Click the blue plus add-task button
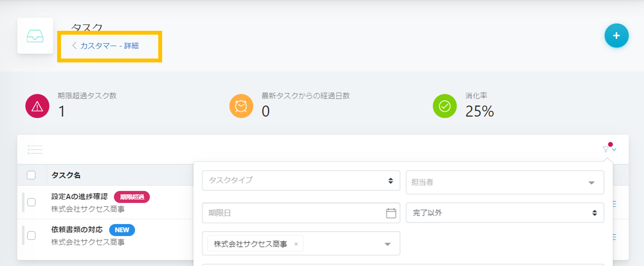 point(616,35)
